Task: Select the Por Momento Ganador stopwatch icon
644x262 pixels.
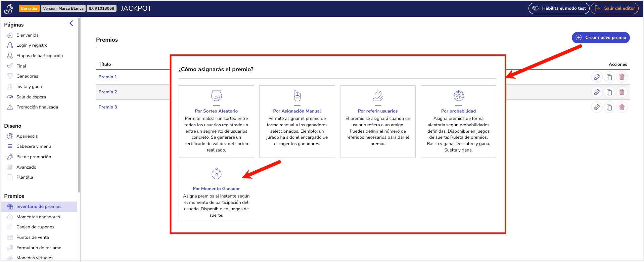Action: pyautogui.click(x=216, y=173)
